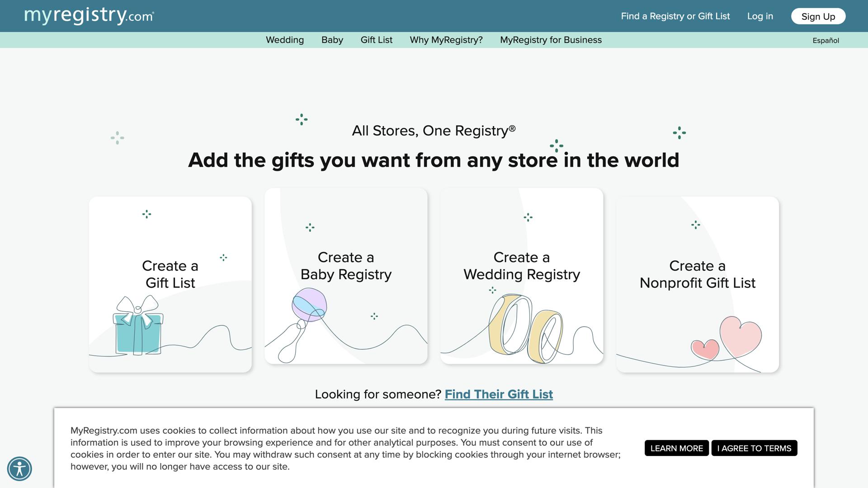
Task: Click the MyRegistry.com logo
Action: tap(89, 16)
